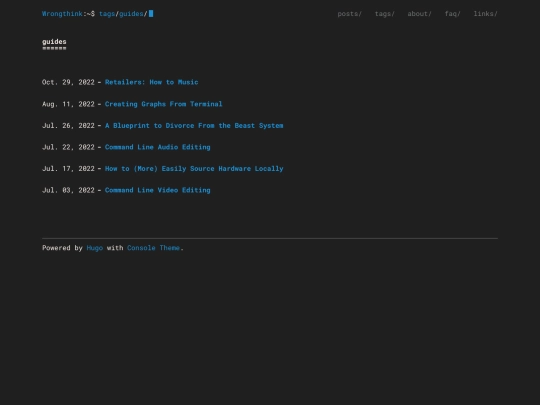Click the 'Powered by' footer text
Screen dimensions: 540x405
tap(62, 248)
